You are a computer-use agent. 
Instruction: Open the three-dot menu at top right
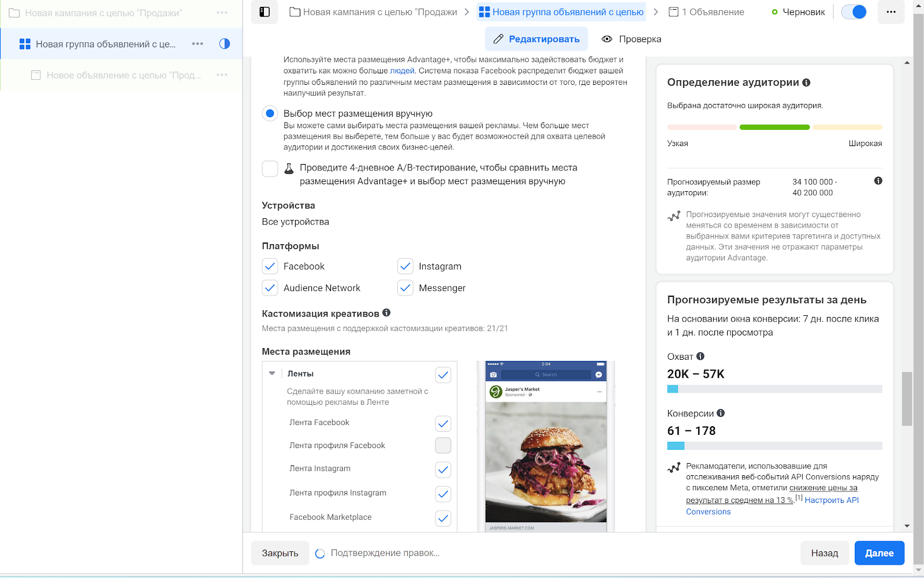[891, 12]
